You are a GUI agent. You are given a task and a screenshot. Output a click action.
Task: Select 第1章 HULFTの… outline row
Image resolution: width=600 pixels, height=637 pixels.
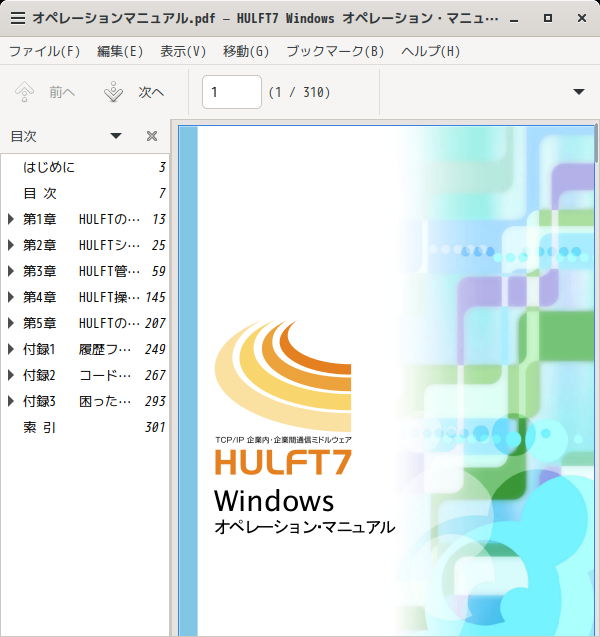[84, 219]
